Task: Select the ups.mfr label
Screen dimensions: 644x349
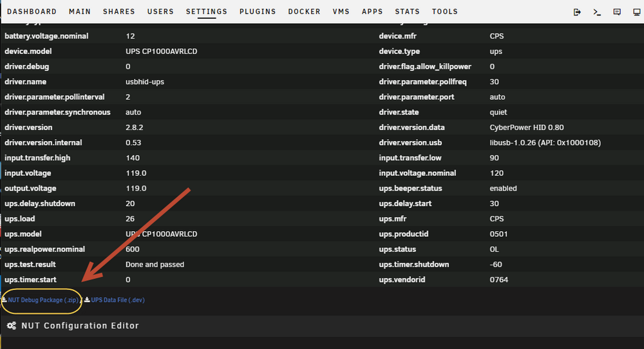Action: tap(393, 219)
